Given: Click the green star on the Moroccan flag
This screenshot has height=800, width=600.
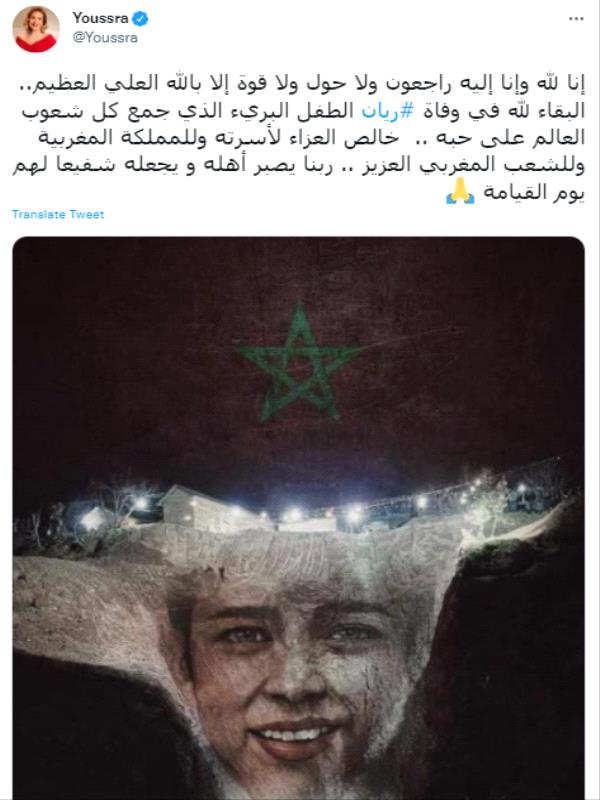Looking at the screenshot, I should pyautogui.click(x=300, y=360).
